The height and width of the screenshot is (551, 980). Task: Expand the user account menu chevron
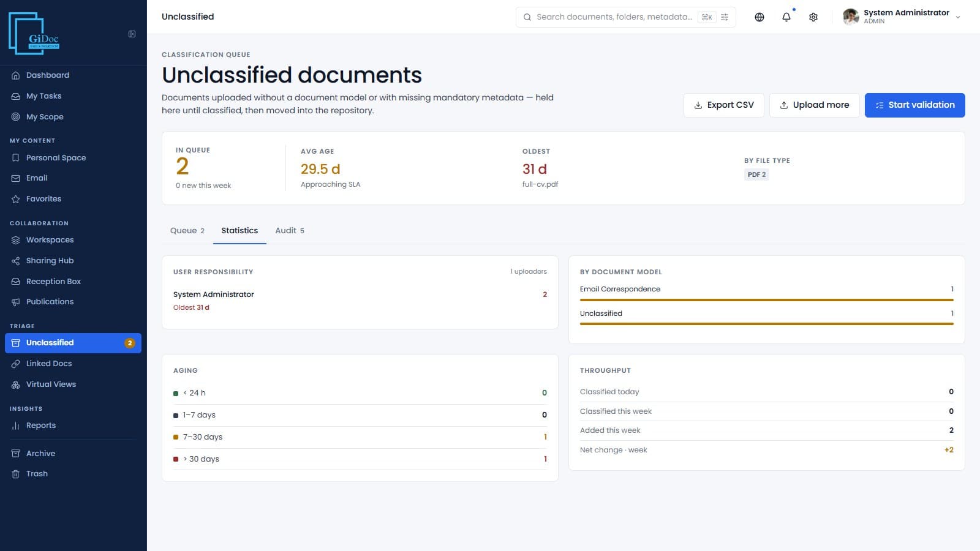[958, 17]
